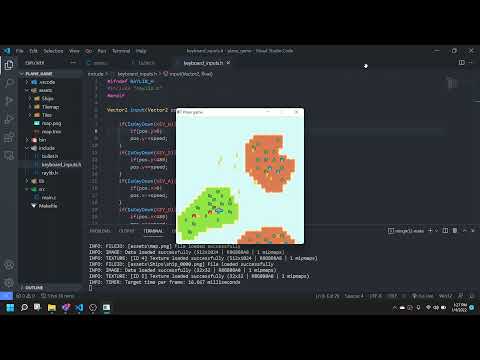This screenshot has height=360, width=480.
Task: Open the Selection menu
Action: click(53, 51)
